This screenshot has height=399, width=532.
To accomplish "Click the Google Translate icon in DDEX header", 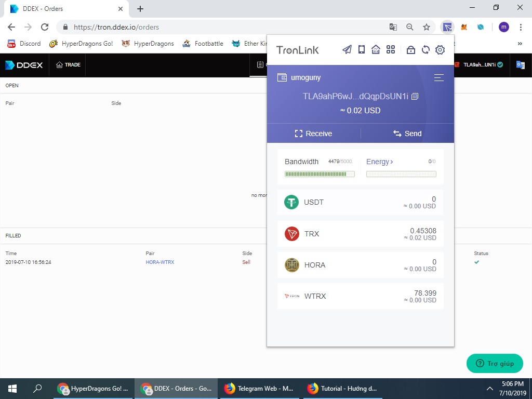I will (x=521, y=64).
